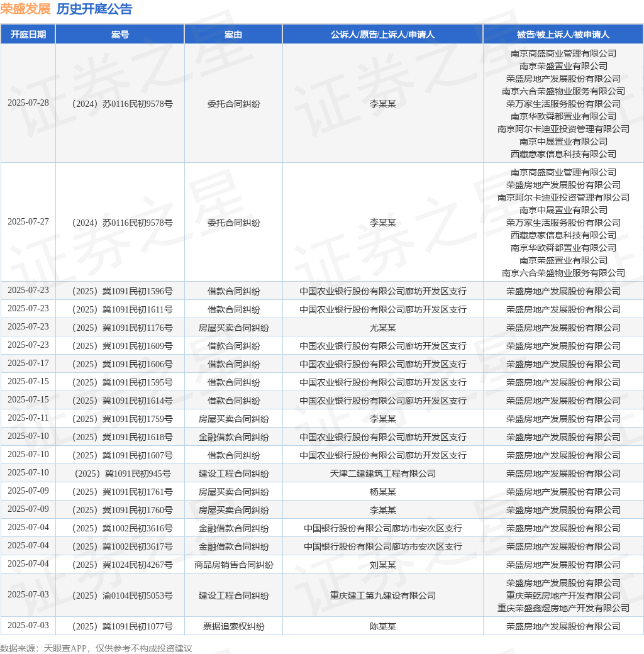
Task: Click case number 冀1091民初1760号
Action: 123,510
